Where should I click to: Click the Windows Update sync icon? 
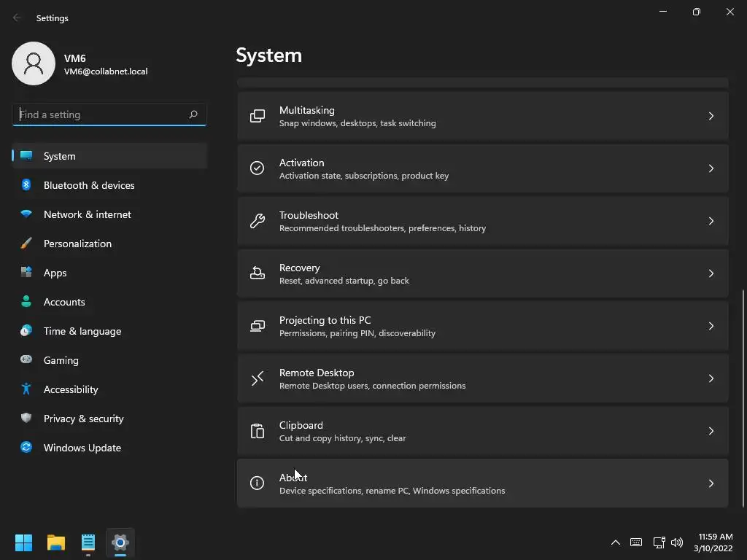[26, 448]
